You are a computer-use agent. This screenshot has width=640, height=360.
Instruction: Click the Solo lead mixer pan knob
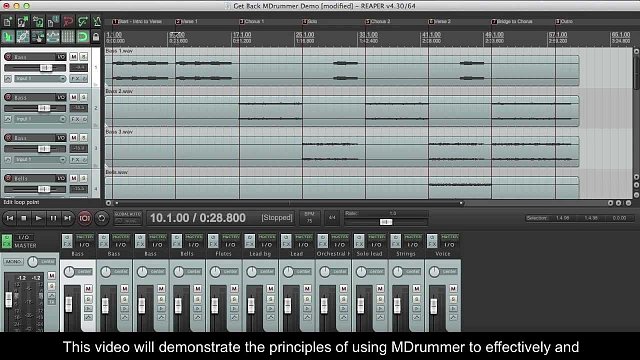pos(361,272)
